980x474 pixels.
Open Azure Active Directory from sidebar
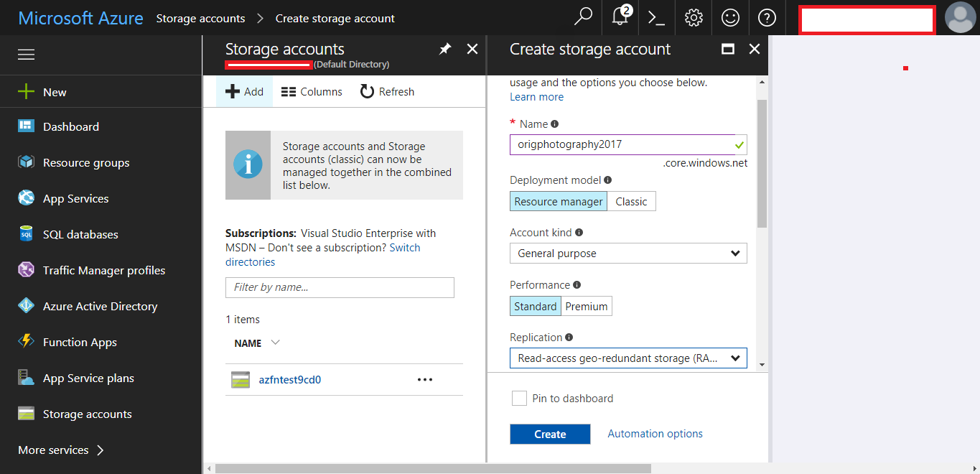pos(100,306)
